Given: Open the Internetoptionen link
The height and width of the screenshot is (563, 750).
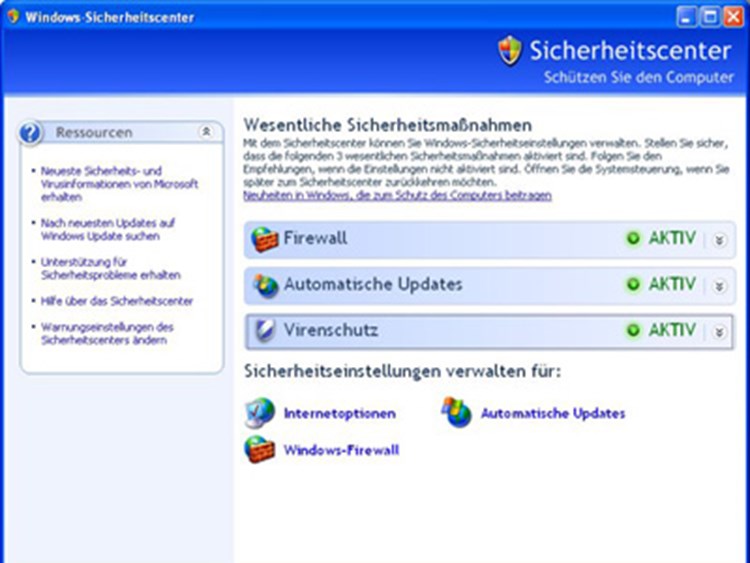Looking at the screenshot, I should 340,413.
